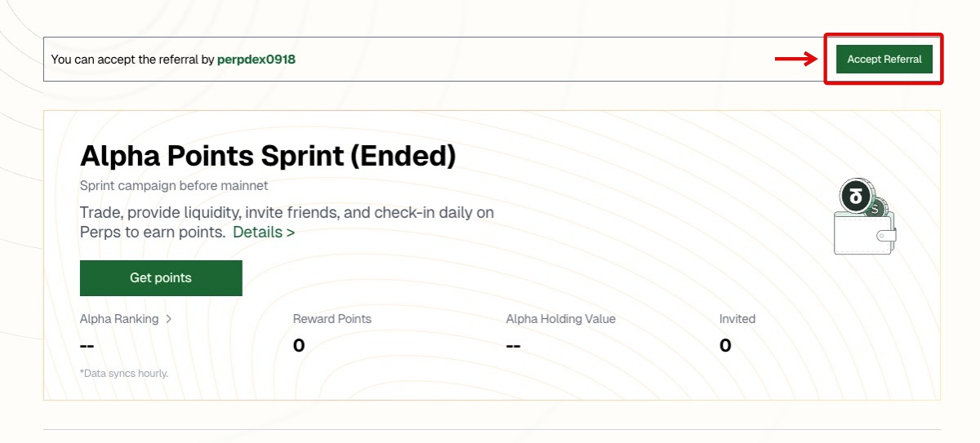Click the Alpha Holding Value dashes
This screenshot has height=443, width=980.
point(514,346)
